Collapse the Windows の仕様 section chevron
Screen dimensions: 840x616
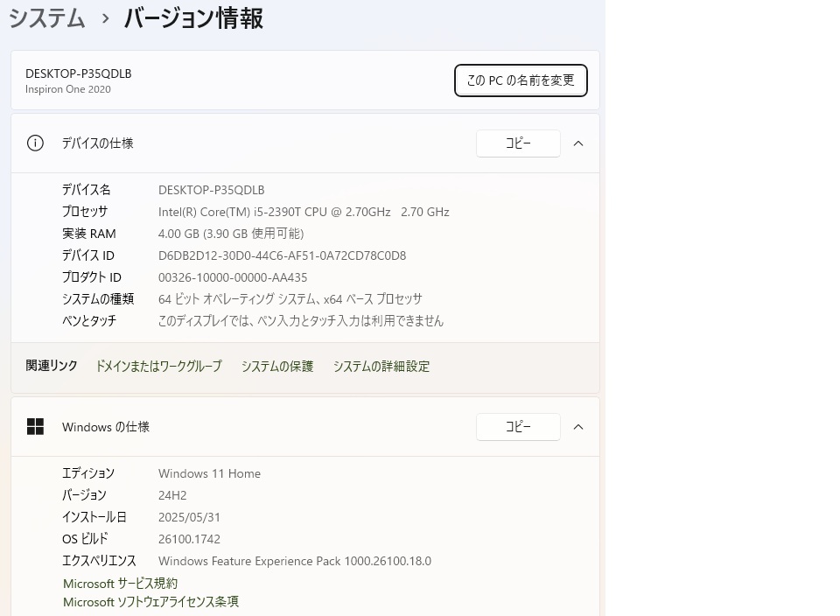pyautogui.click(x=578, y=426)
